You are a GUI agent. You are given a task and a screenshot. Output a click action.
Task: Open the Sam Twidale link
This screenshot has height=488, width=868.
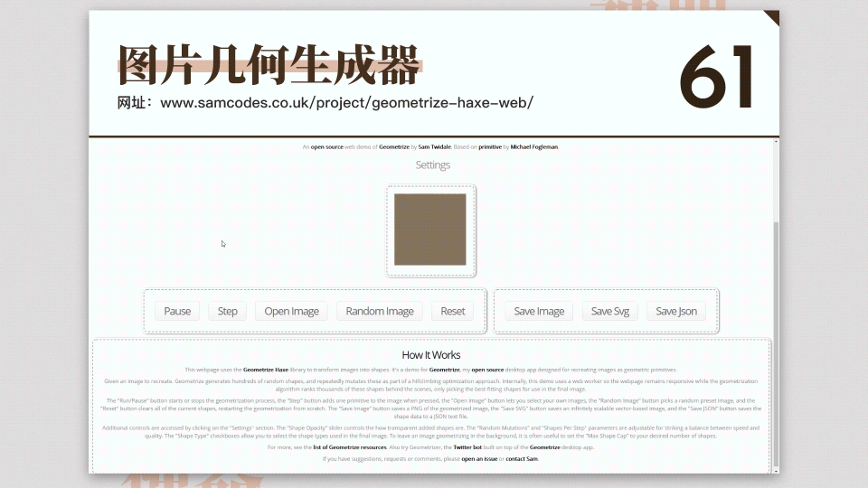click(x=435, y=147)
